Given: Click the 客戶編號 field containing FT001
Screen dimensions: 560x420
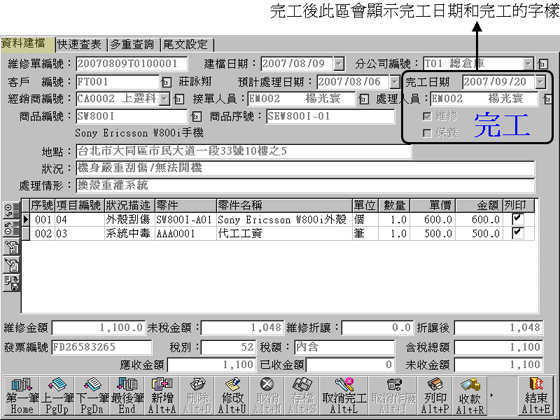Looking at the screenshot, I should coord(118,82).
